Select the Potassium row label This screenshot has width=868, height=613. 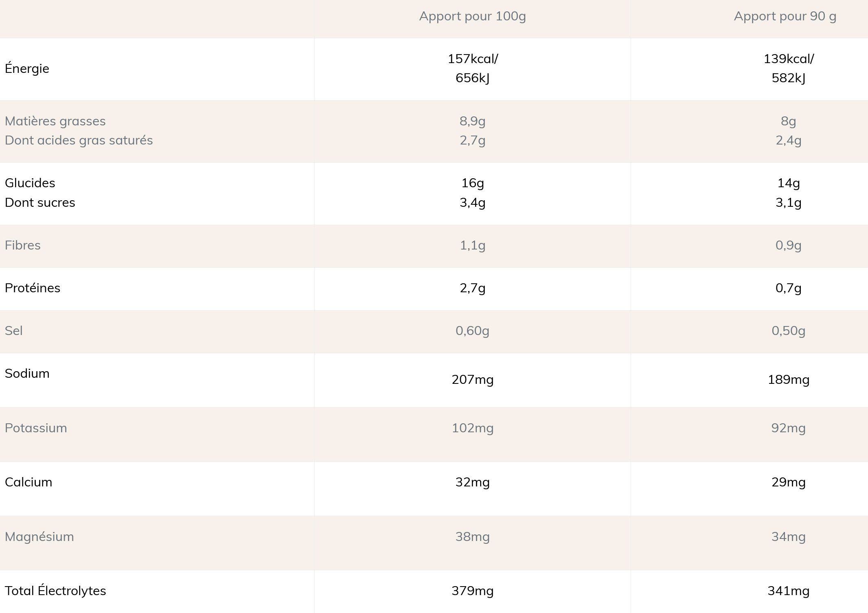point(36,428)
